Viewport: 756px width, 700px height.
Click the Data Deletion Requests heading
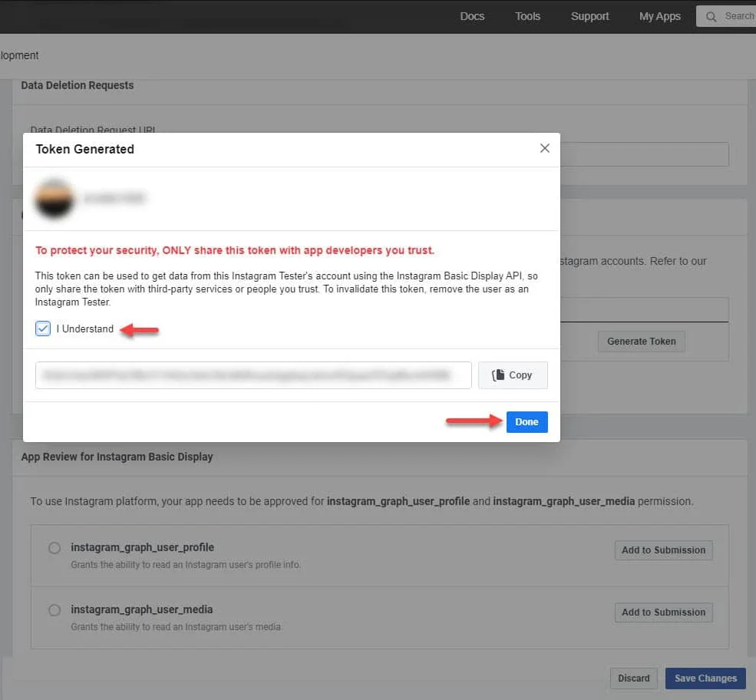(x=78, y=85)
